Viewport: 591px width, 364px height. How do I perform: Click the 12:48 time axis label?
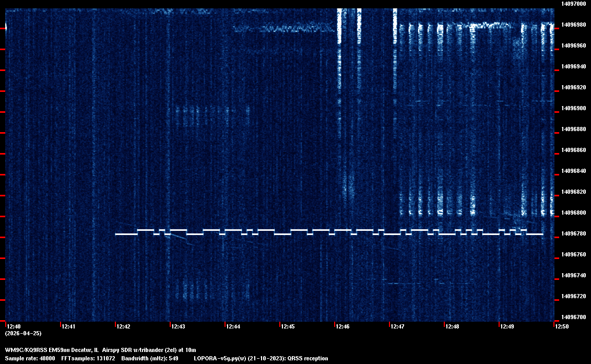452,326
